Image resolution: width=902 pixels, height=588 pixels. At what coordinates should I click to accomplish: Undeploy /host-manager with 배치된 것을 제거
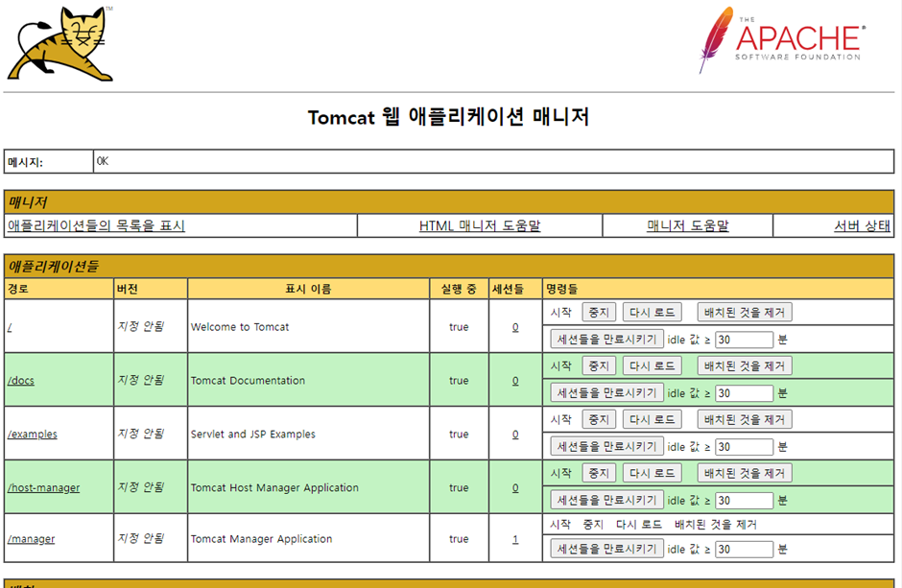745,473
